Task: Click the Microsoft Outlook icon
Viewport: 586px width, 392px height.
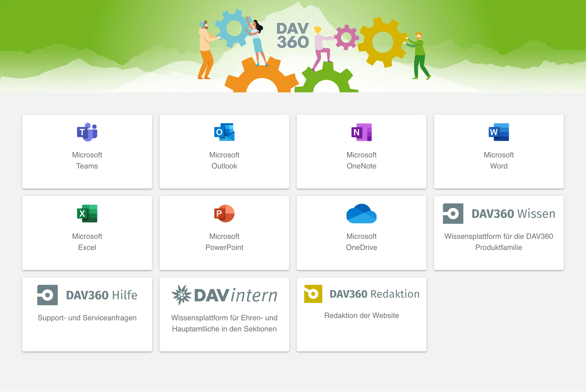Action: coord(224,132)
